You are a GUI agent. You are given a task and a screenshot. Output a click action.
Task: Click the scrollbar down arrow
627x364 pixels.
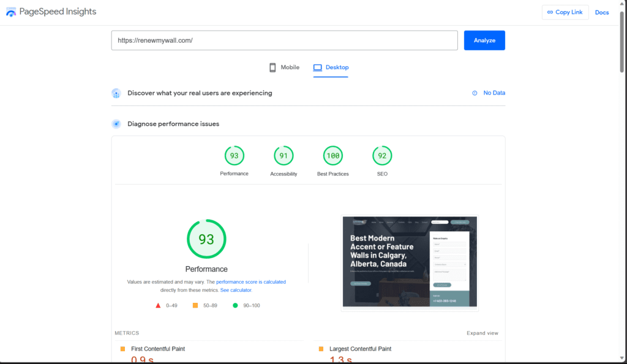[622, 358]
